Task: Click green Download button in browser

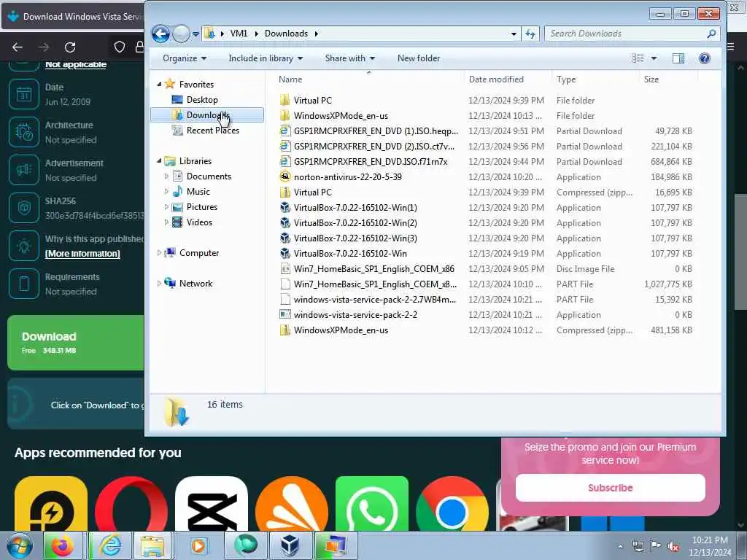Action: pos(76,343)
